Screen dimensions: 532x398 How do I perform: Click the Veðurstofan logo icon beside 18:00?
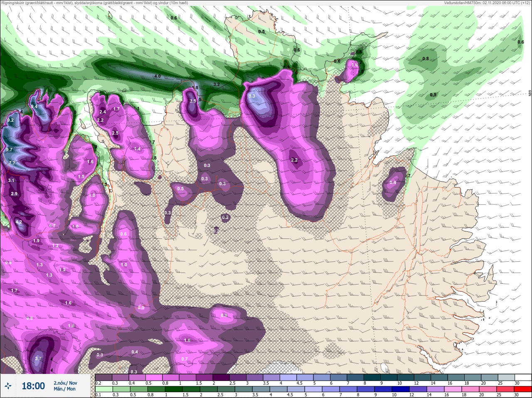pyautogui.click(x=8, y=386)
